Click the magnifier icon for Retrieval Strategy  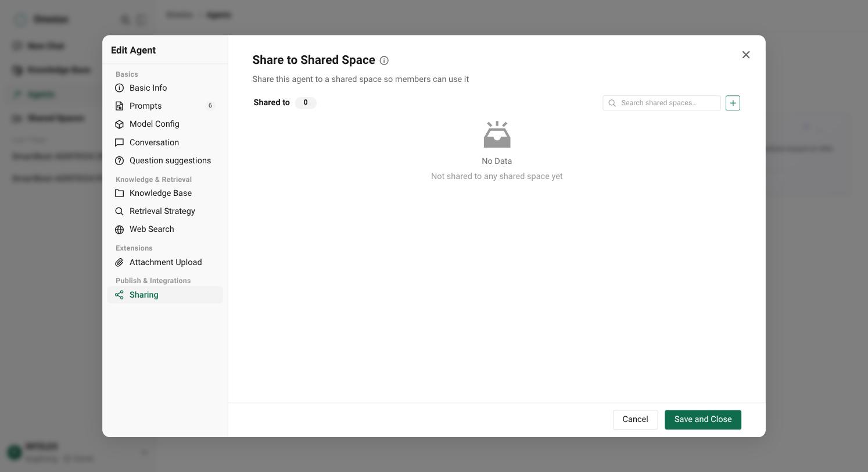[x=120, y=212]
